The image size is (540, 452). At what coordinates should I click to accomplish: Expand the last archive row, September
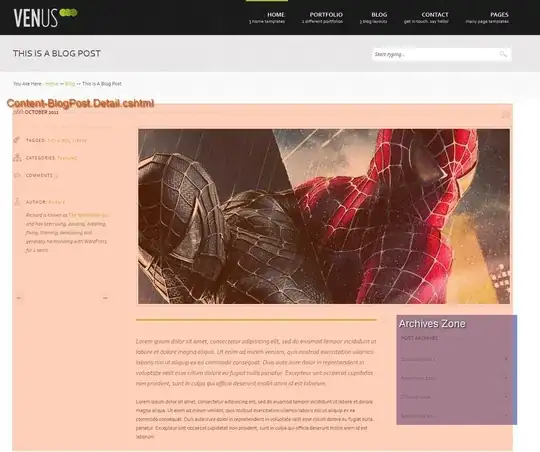click(455, 416)
